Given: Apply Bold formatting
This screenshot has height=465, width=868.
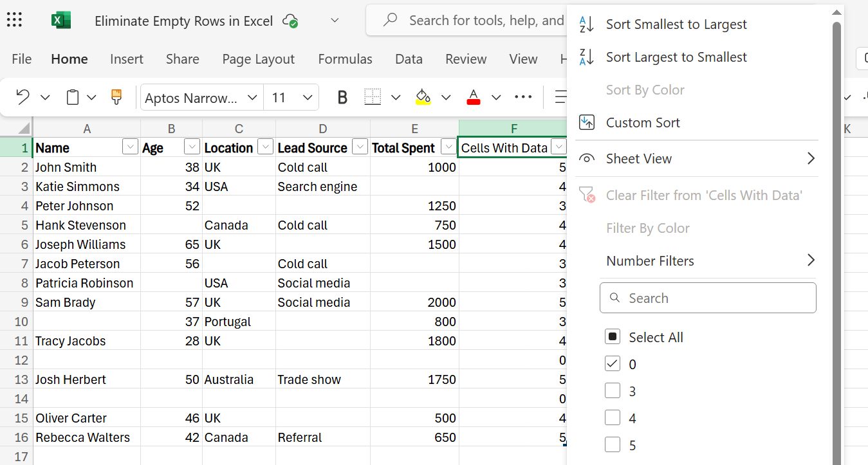Looking at the screenshot, I should tap(342, 96).
